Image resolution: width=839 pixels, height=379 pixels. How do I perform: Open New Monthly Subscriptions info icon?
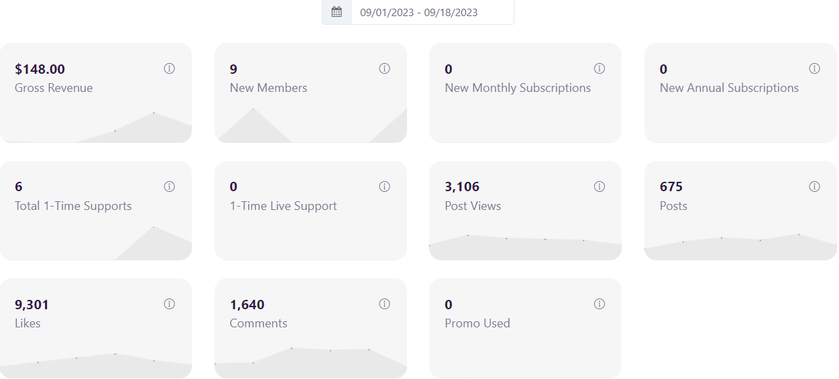point(599,69)
